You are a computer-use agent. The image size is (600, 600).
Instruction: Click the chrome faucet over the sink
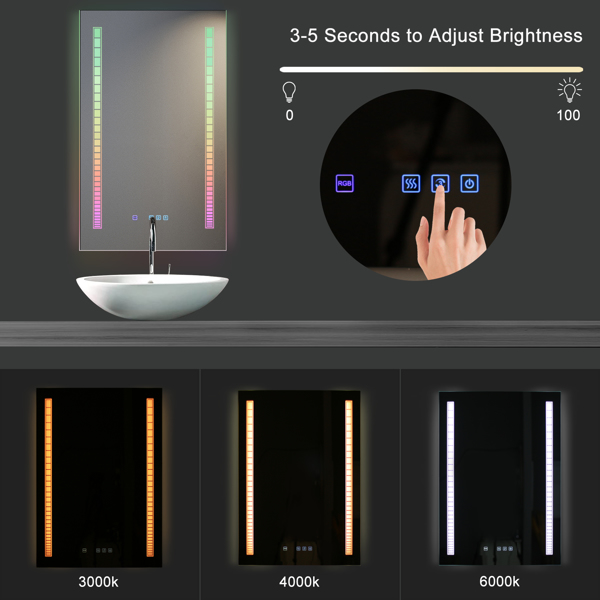pyautogui.click(x=152, y=245)
